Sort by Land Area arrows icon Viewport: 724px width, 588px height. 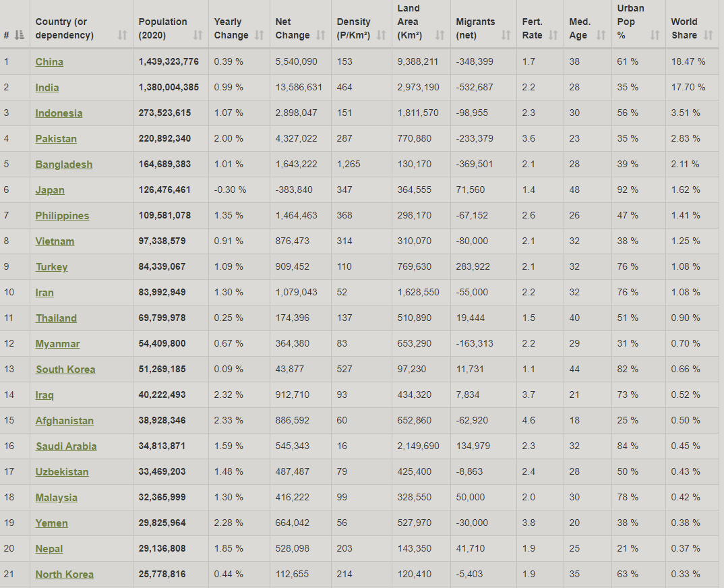coord(440,35)
